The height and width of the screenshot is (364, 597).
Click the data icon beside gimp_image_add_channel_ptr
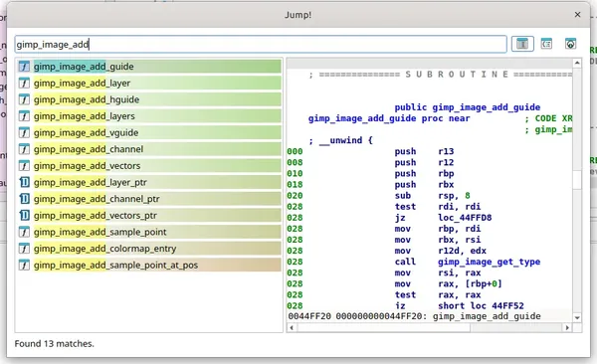[24, 199]
